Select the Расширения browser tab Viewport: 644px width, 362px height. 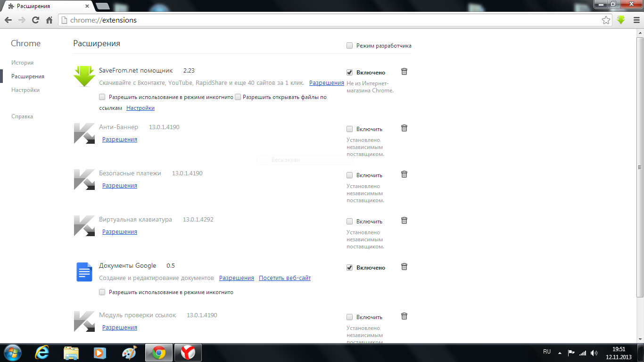click(x=48, y=6)
